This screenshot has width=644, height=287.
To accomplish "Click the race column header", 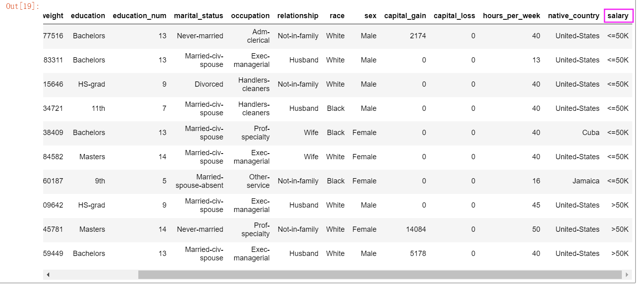I will (337, 16).
